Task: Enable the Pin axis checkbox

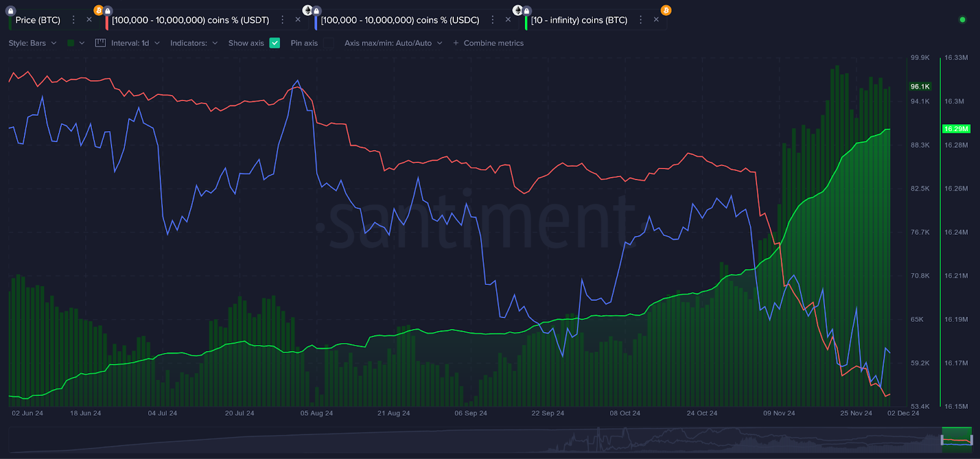Action: pos(329,43)
